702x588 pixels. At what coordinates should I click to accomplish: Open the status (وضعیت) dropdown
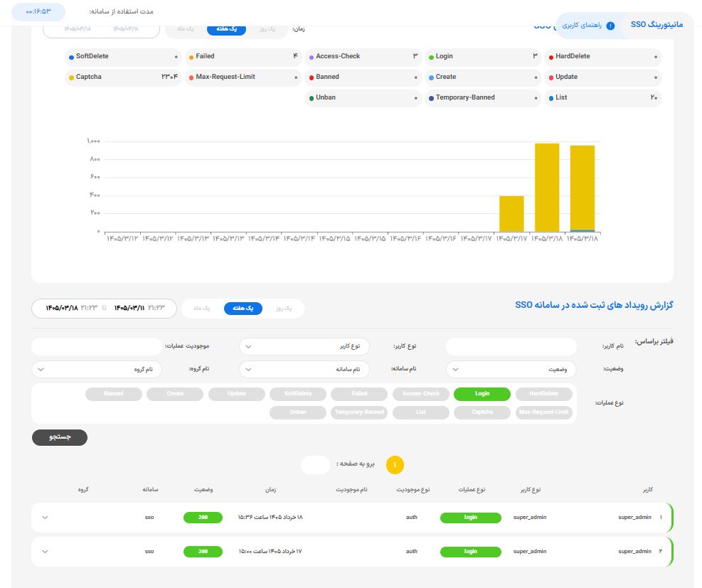(x=511, y=369)
